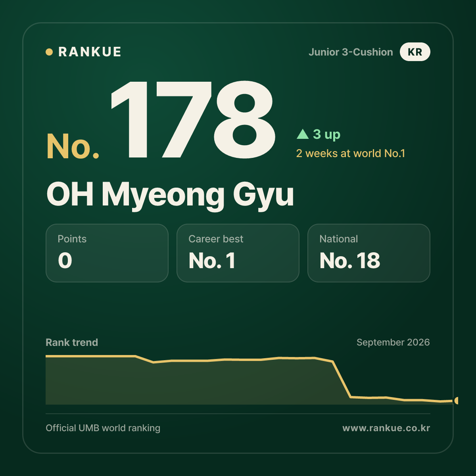Click the RANKUE logo text
The width and height of the screenshot is (476, 476).
tap(90, 52)
